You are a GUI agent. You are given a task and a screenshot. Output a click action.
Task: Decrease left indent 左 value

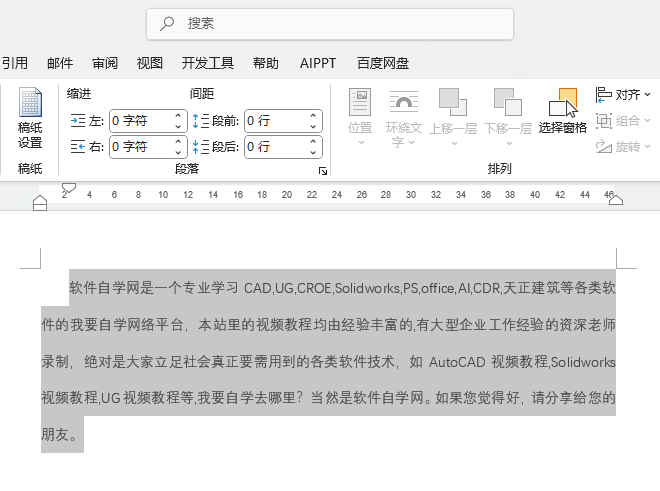pos(178,126)
